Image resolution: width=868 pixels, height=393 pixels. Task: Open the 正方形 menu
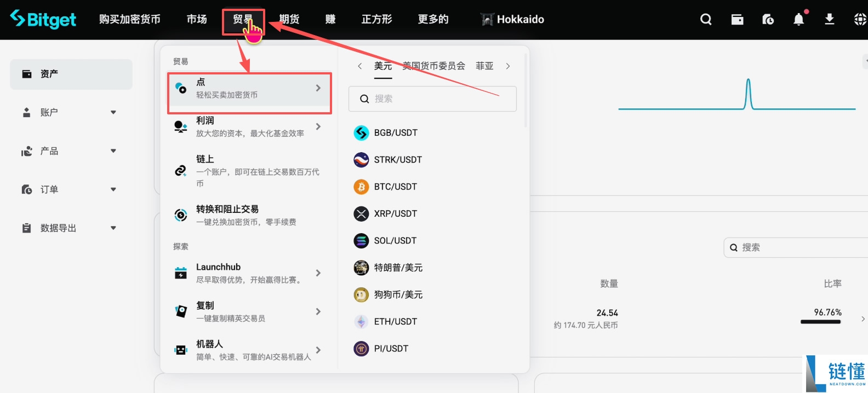[x=377, y=19]
